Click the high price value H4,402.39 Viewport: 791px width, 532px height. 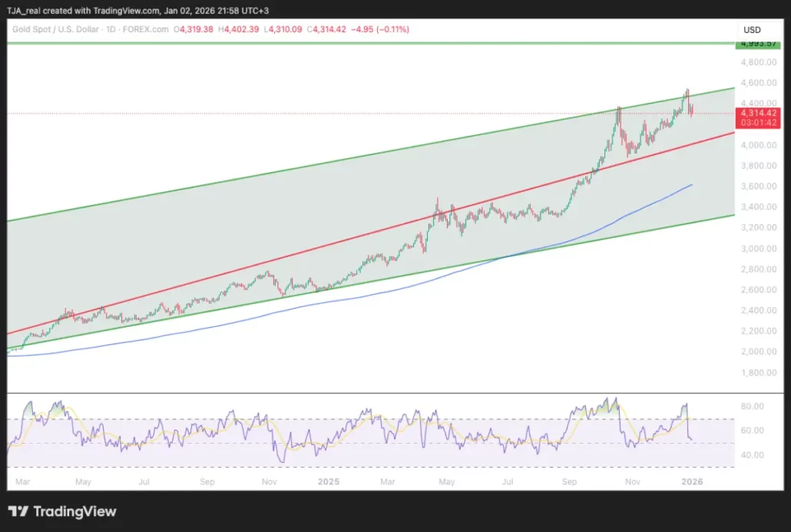tap(241, 29)
